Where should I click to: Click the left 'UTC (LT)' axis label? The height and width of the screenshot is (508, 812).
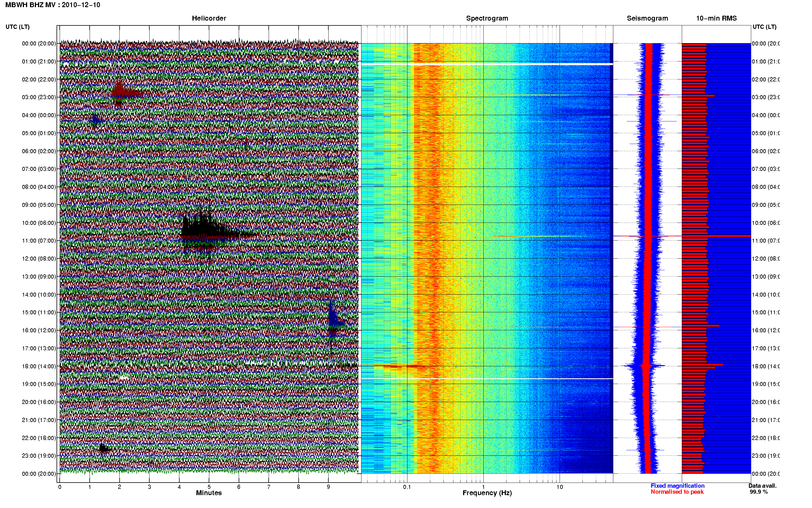click(17, 27)
